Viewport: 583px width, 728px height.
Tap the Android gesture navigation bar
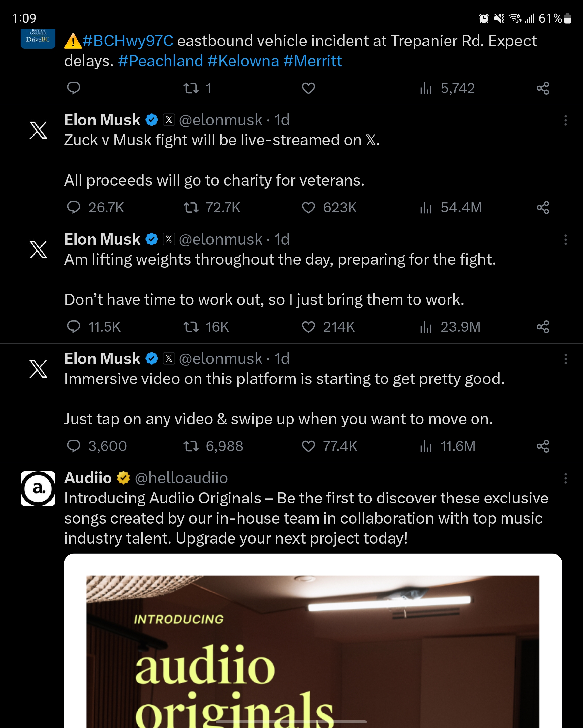point(291,722)
